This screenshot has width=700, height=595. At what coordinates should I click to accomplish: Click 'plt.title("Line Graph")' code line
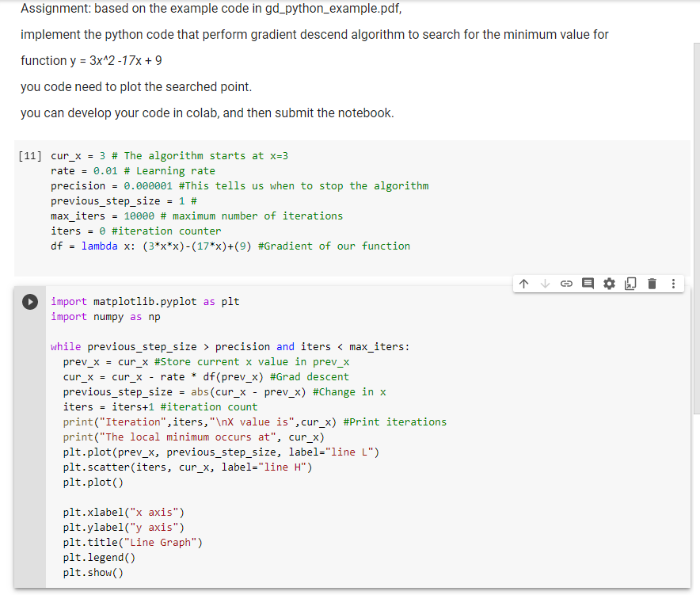[x=132, y=542]
